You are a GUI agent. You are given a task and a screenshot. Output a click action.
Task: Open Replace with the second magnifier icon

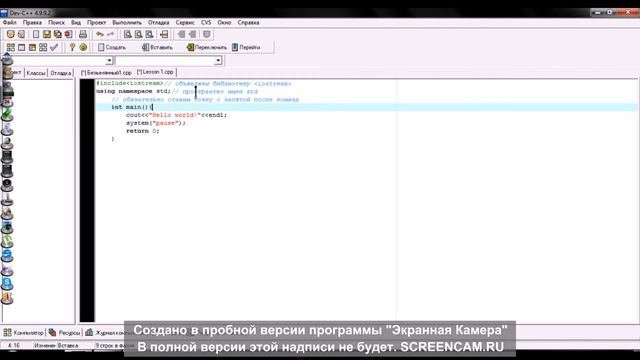[139, 34]
